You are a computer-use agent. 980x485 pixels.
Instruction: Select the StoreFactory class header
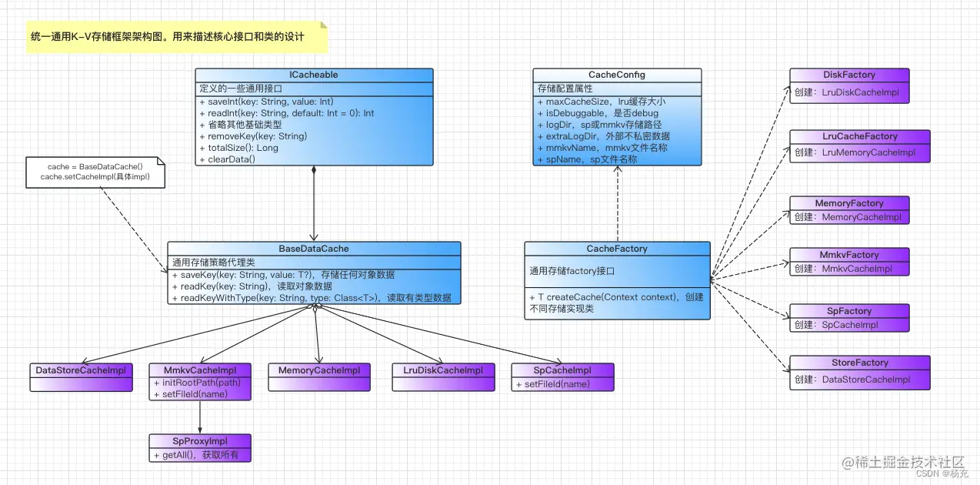coord(860,363)
